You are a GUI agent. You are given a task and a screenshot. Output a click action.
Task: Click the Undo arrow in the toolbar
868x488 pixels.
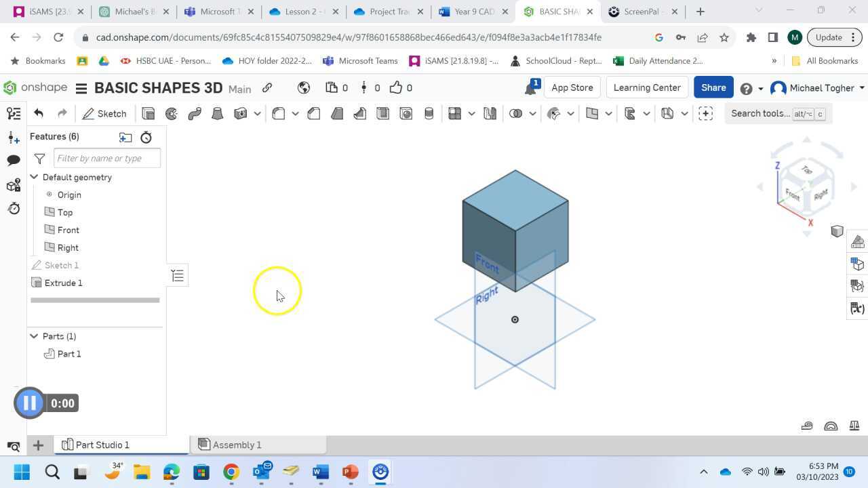39,113
